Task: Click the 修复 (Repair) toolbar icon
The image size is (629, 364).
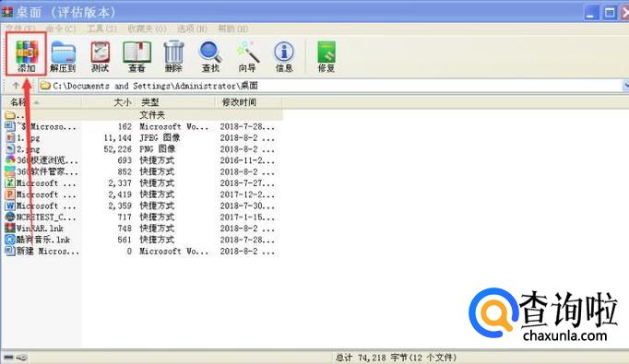Action: coord(326,56)
